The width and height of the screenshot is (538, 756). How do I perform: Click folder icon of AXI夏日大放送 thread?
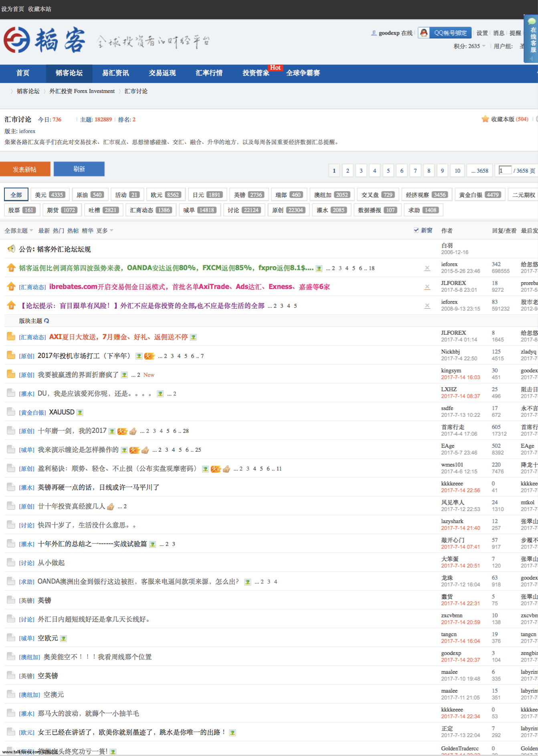tap(11, 337)
